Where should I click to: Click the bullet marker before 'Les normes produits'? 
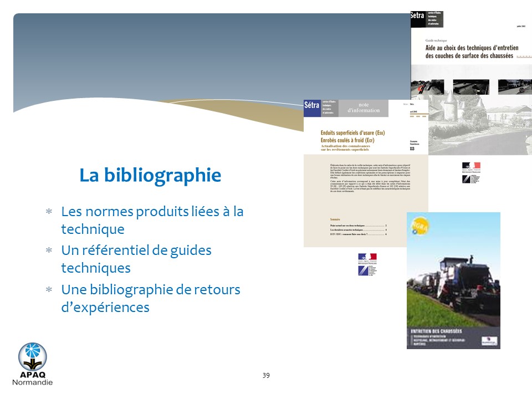(x=49, y=212)
